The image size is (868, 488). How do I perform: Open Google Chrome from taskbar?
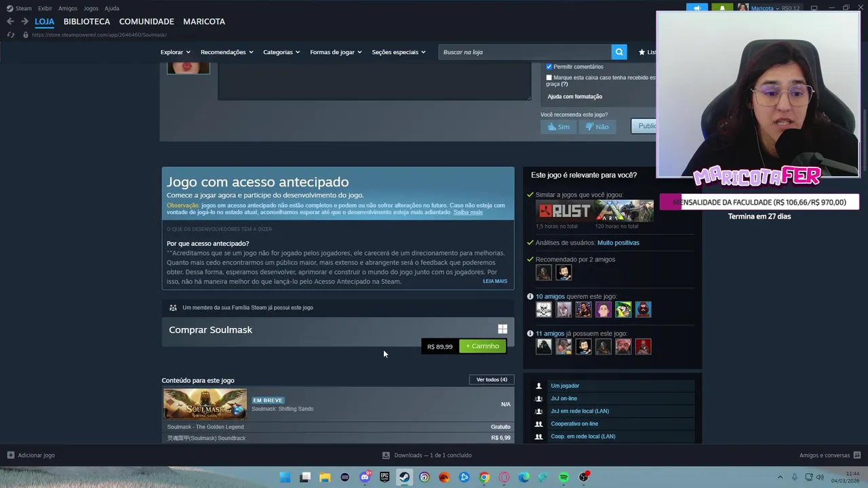[484, 477]
